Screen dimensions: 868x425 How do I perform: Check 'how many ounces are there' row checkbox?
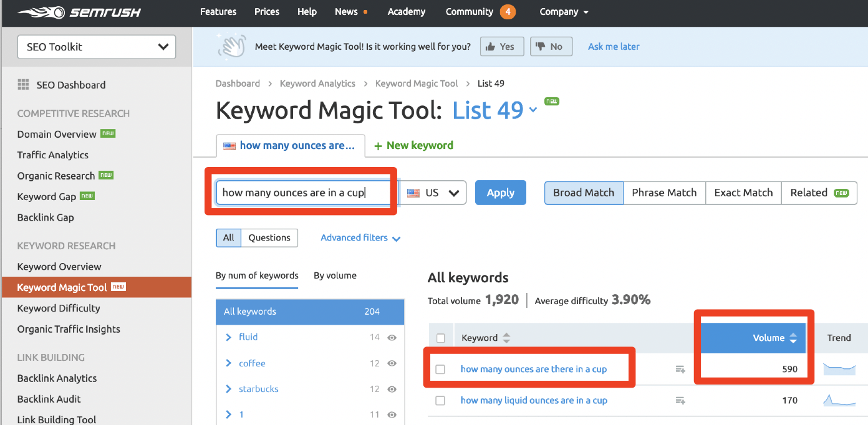tap(440, 370)
